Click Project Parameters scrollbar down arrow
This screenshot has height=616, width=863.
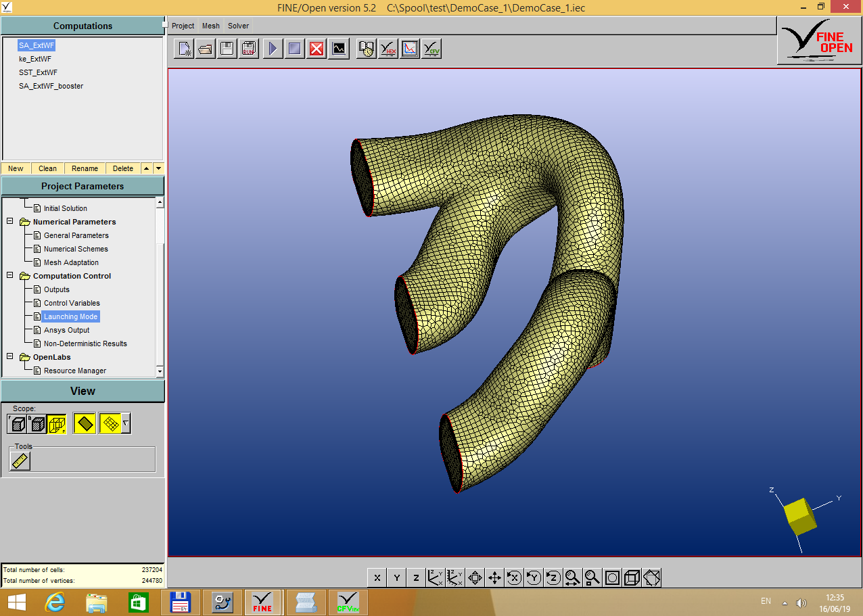click(160, 371)
